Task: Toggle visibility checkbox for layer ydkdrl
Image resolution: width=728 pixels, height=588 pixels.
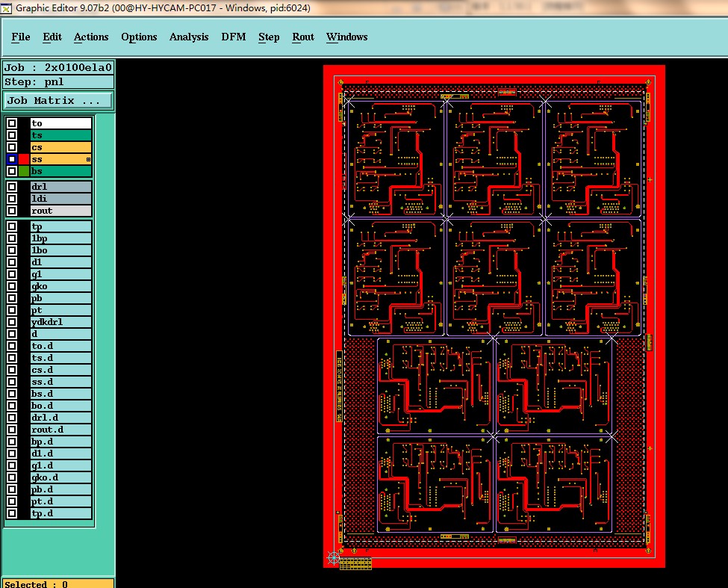Action: coord(12,322)
